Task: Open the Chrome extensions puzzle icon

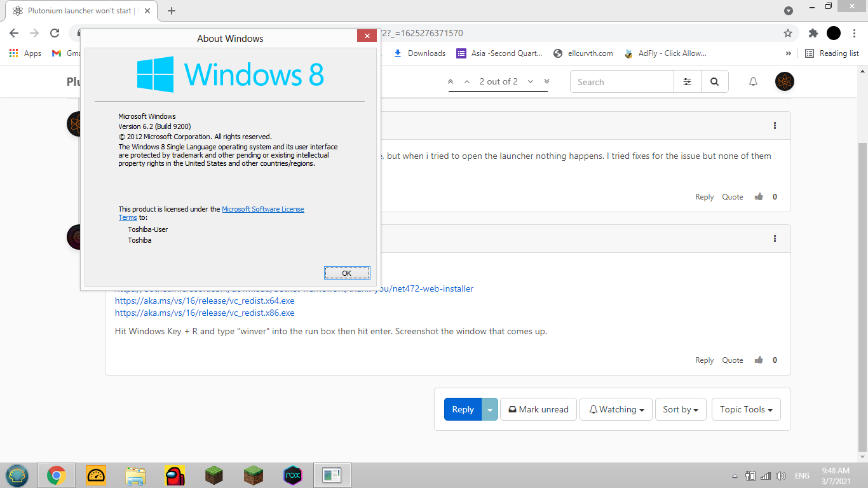Action: tap(813, 33)
